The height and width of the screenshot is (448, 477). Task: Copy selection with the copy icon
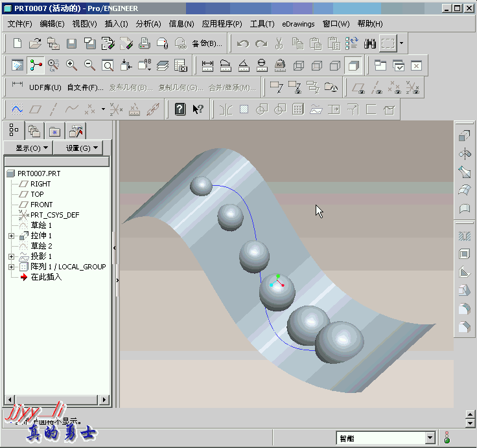click(x=297, y=44)
